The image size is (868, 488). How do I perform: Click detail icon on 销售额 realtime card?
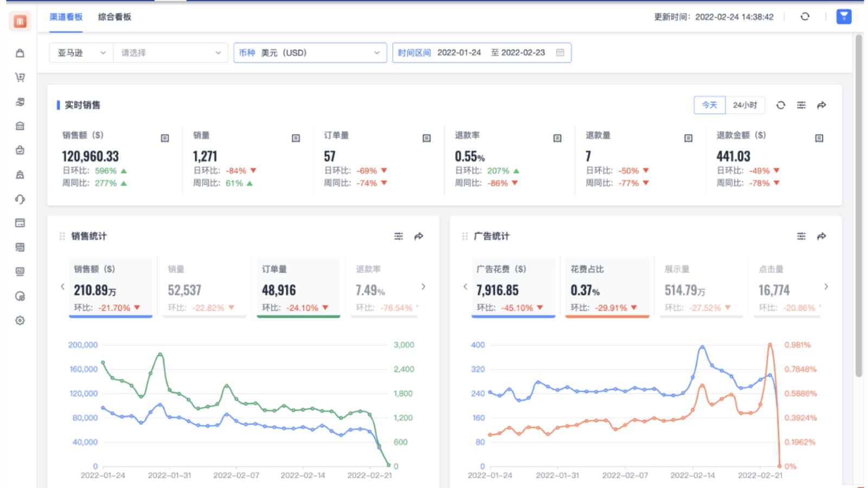click(x=165, y=138)
